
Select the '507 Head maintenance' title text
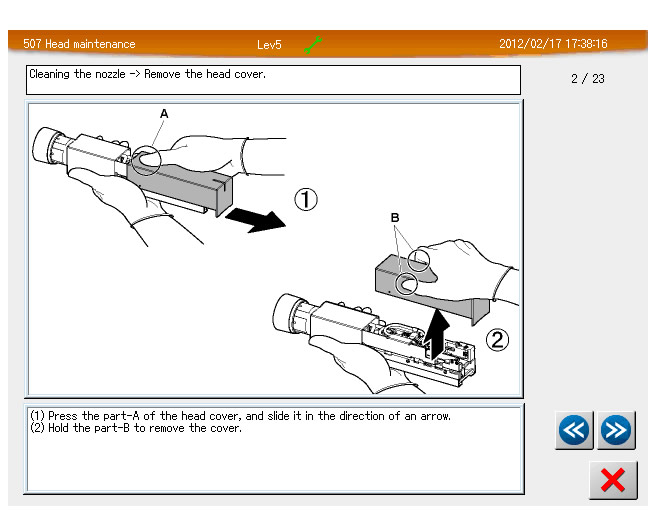[x=79, y=44]
